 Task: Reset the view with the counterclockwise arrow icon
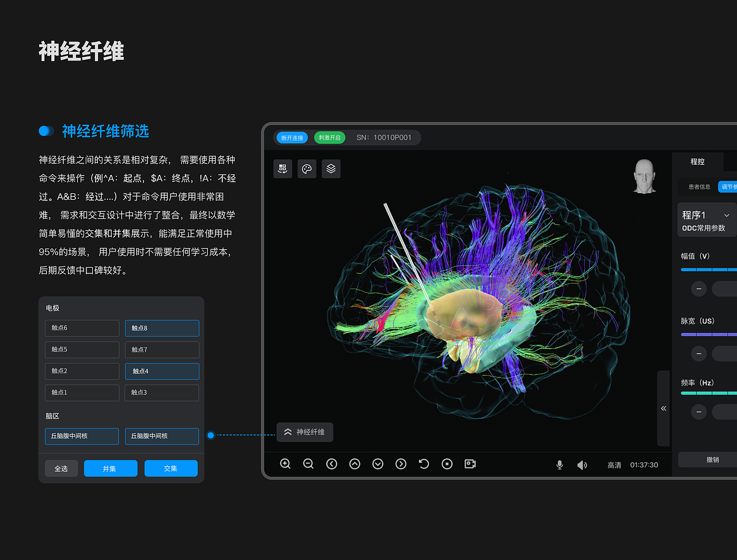424,464
